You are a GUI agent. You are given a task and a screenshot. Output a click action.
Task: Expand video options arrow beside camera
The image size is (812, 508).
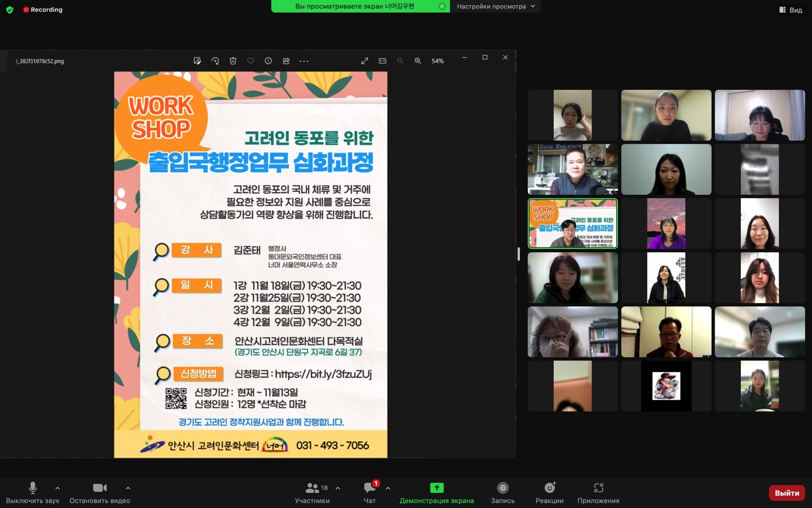point(128,488)
